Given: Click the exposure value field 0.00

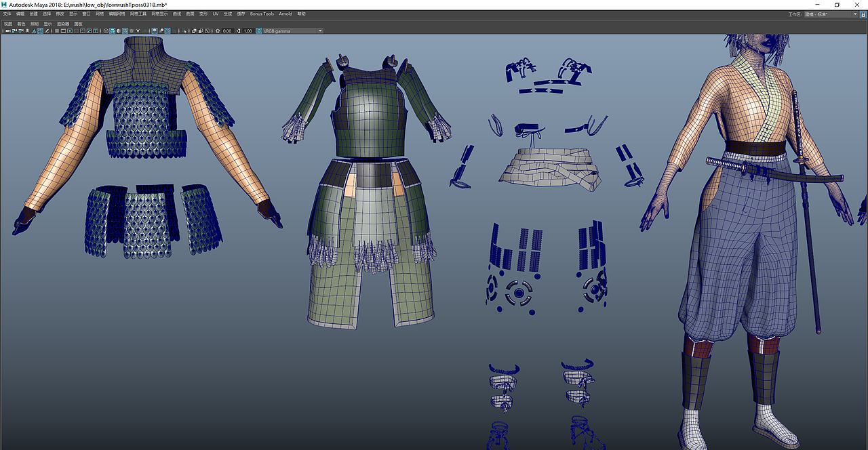Looking at the screenshot, I should tap(227, 30).
